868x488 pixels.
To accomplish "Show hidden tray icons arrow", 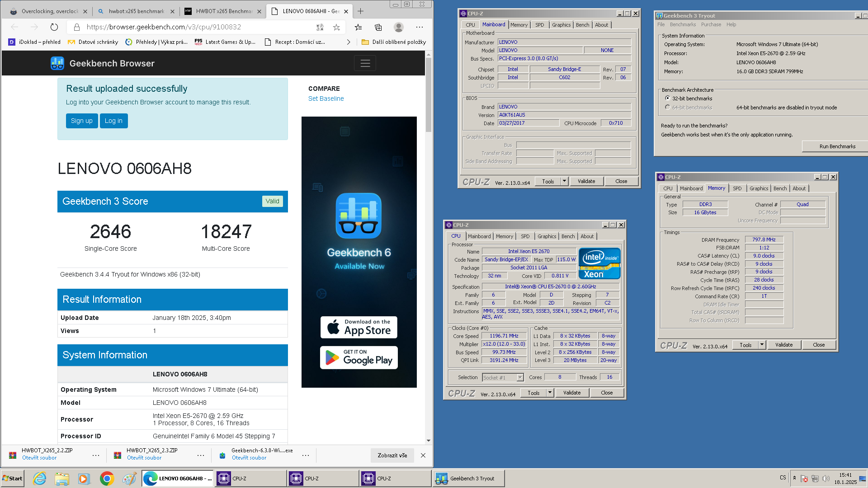I will (x=794, y=478).
